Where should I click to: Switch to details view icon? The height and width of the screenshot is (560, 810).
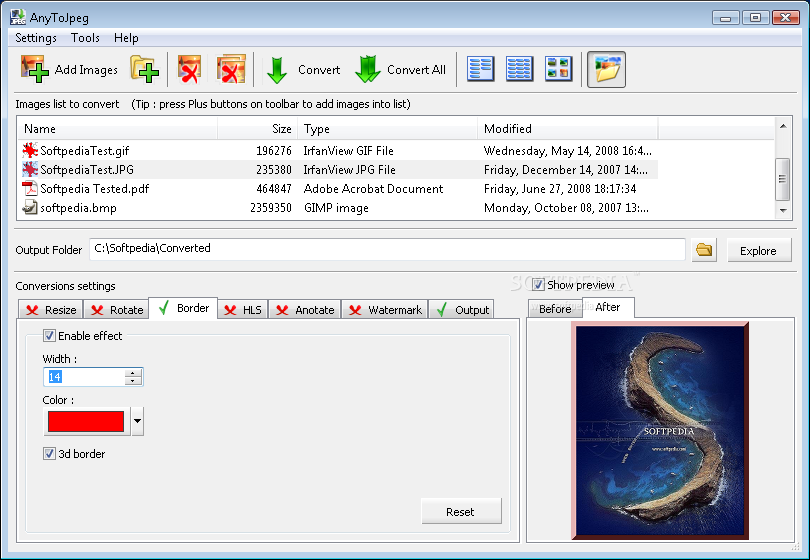coord(520,69)
